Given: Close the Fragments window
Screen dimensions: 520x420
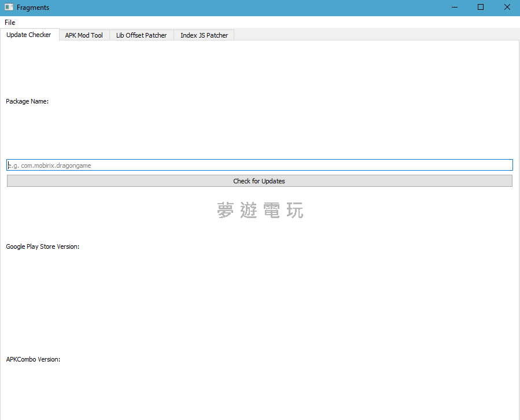Looking at the screenshot, I should tap(507, 8).
